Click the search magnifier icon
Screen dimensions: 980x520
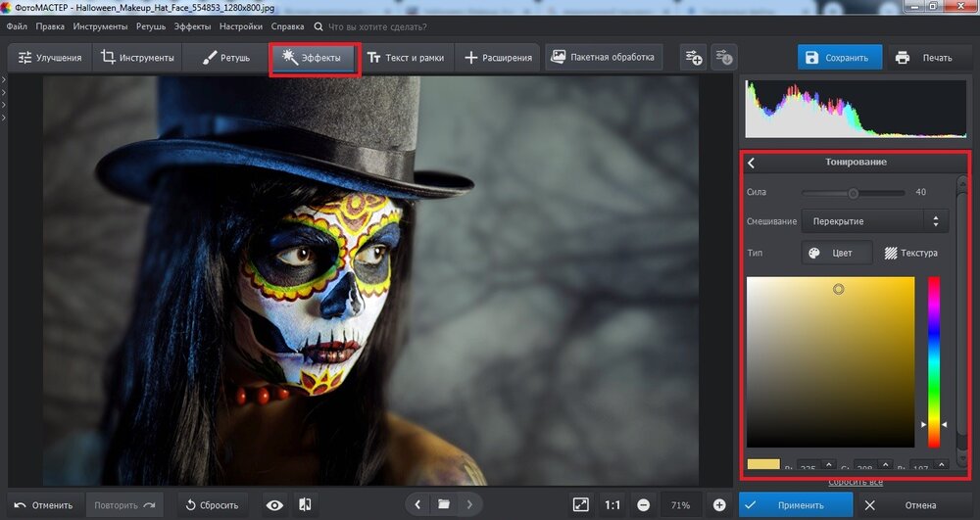[x=318, y=26]
